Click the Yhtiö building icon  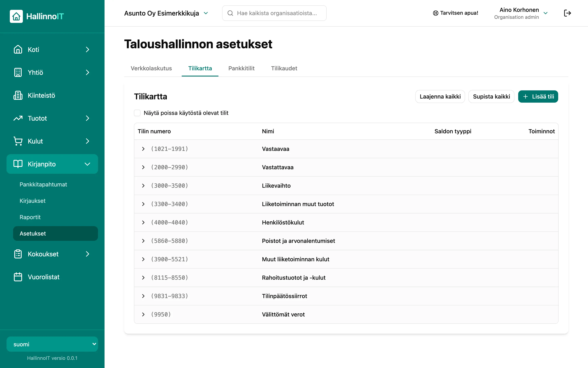pyautogui.click(x=18, y=72)
